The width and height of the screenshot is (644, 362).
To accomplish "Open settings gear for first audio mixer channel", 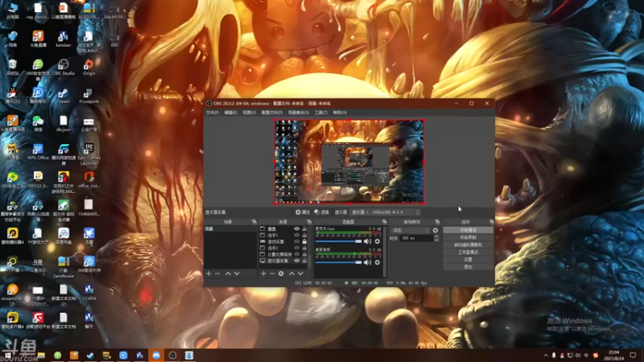I will (x=378, y=241).
